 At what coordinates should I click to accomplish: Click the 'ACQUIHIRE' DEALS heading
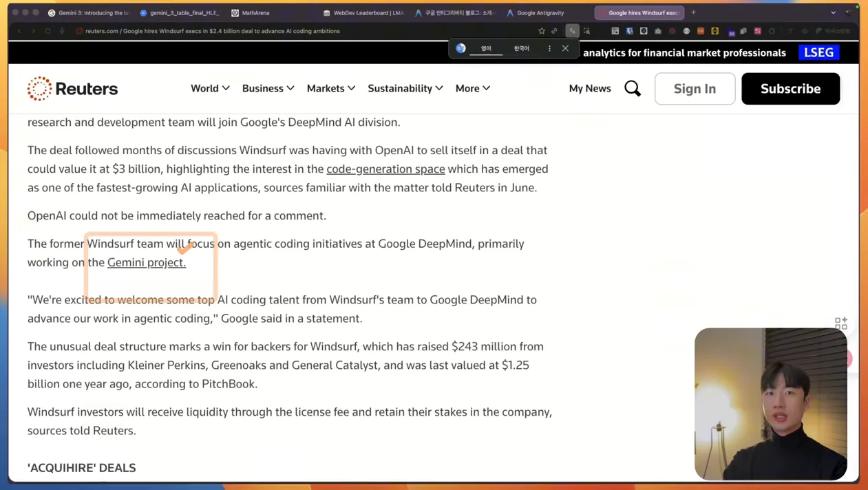(x=82, y=467)
